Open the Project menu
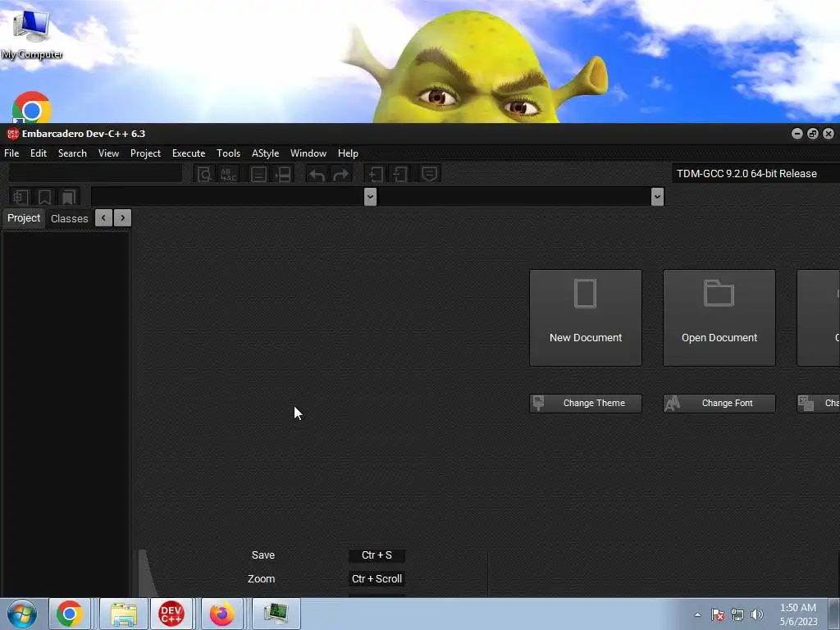This screenshot has height=630, width=840. click(146, 153)
